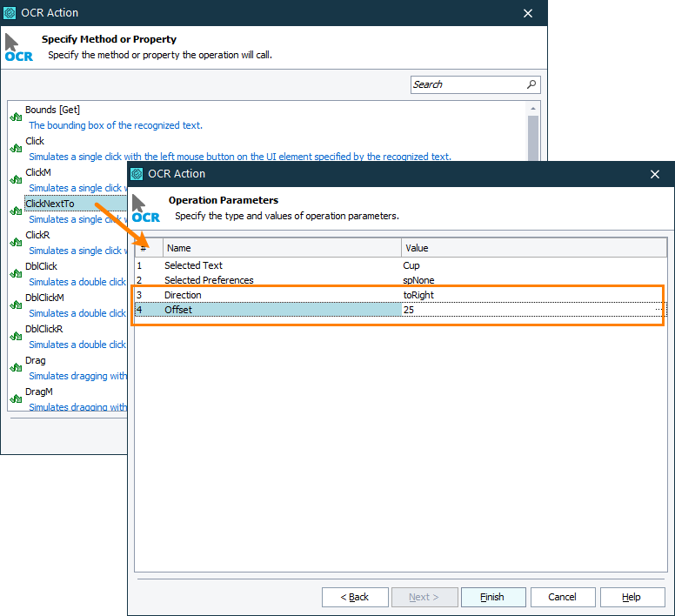
Task: Click the green method icon next to Drag
Action: click(x=16, y=367)
